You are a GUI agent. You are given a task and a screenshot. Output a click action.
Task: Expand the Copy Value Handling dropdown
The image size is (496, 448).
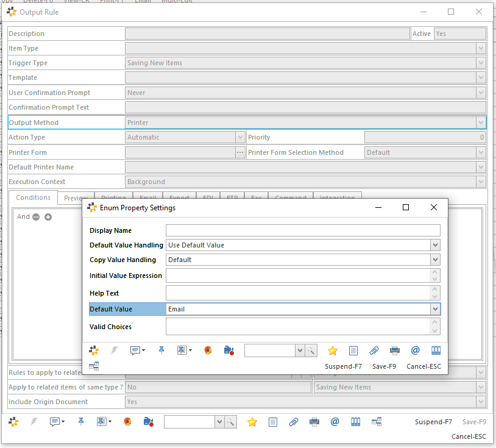[436, 260]
